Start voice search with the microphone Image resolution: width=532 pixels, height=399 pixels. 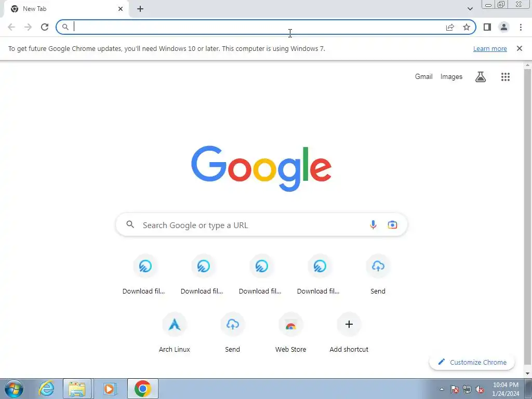point(373,224)
